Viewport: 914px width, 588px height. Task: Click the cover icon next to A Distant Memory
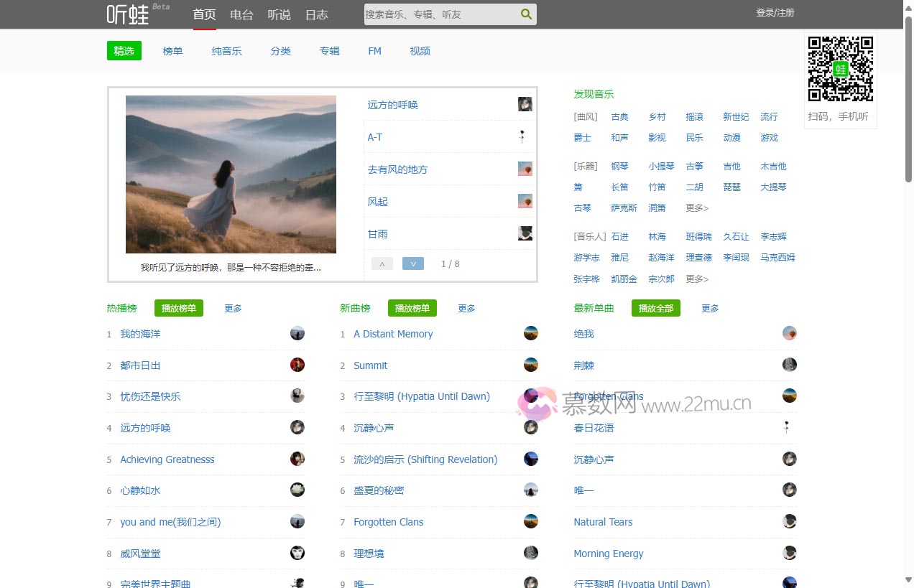[530, 333]
